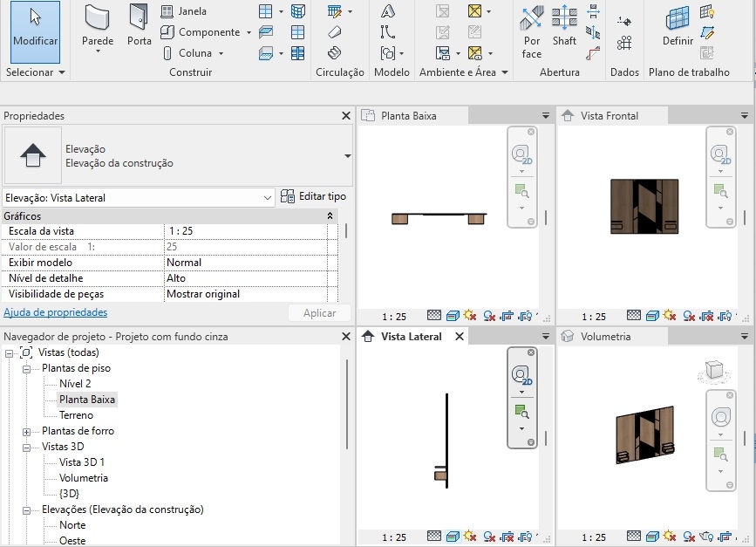Select the Porta tool
Viewport: 756px width, 547px height.
pyautogui.click(x=139, y=26)
